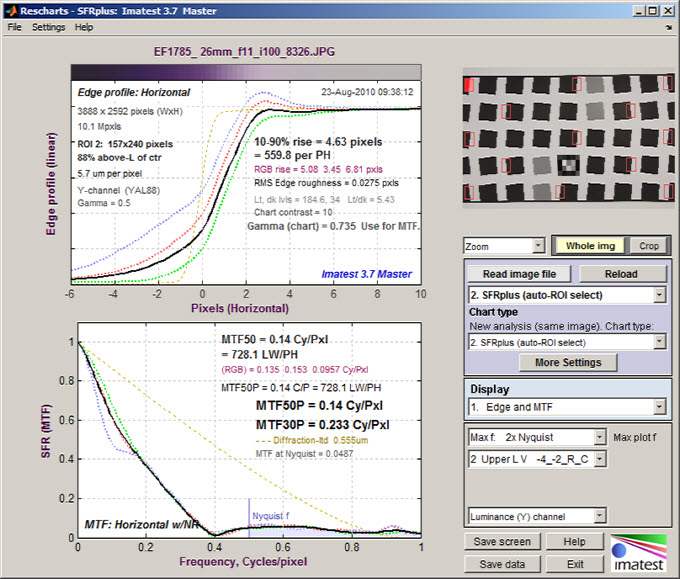
Task: Click the Imatest 3.7 Master blue label
Action: pyautogui.click(x=366, y=274)
